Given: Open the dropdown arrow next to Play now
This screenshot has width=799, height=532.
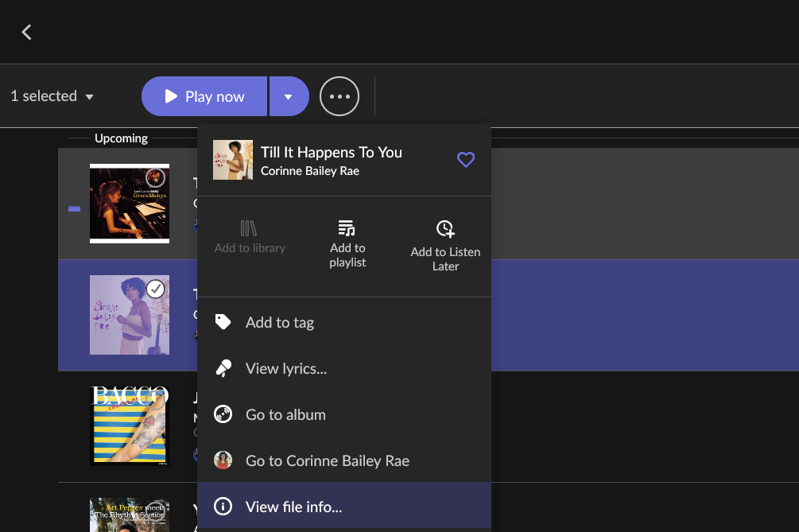Looking at the screenshot, I should (x=289, y=96).
